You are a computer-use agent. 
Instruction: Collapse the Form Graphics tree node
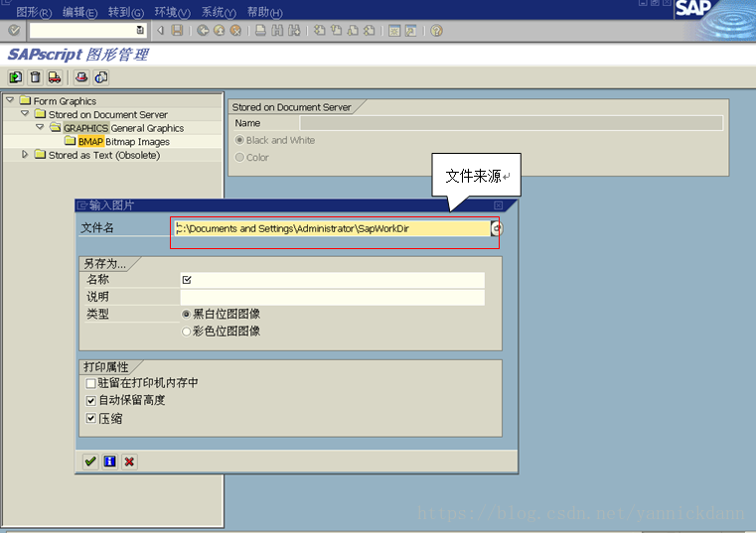(10, 100)
